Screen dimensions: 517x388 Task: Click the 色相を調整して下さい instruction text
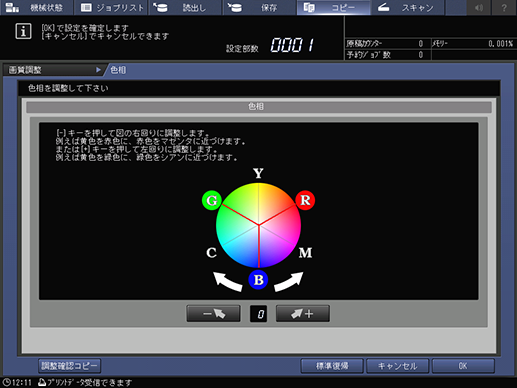coord(68,88)
